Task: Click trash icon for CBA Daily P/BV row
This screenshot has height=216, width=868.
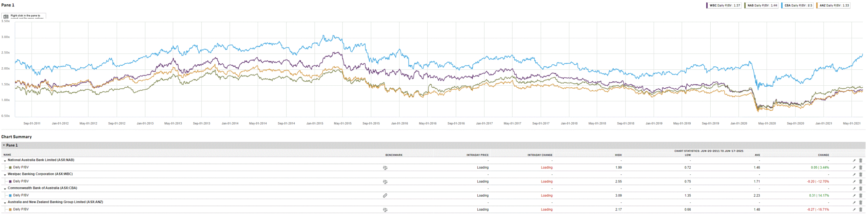Action: click(861, 196)
